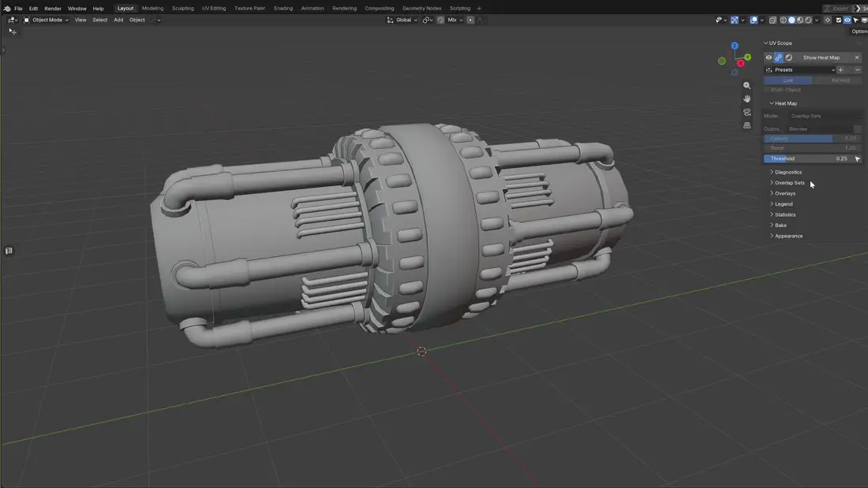Click the Refresh button
This screenshot has height=488, width=868.
coord(840,80)
